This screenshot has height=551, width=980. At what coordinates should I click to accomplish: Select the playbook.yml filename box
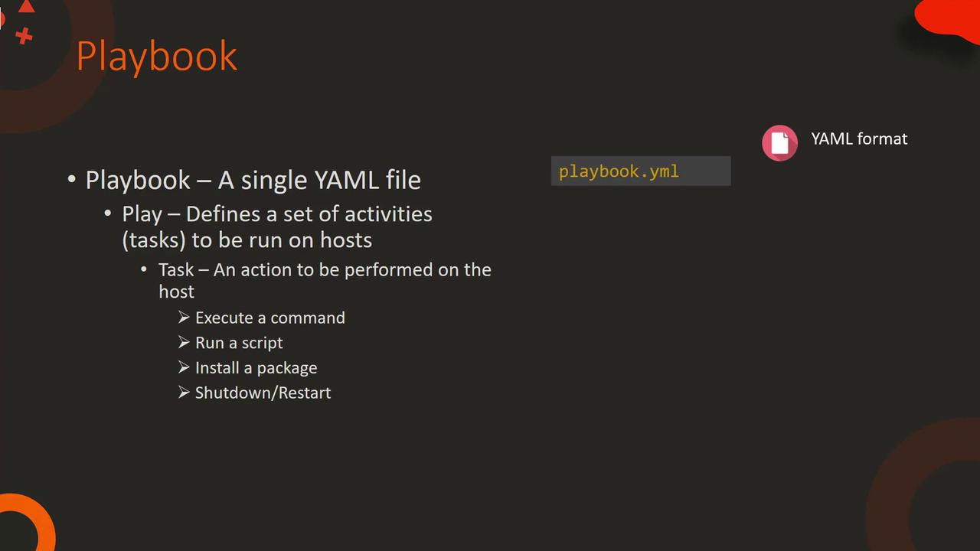(640, 171)
